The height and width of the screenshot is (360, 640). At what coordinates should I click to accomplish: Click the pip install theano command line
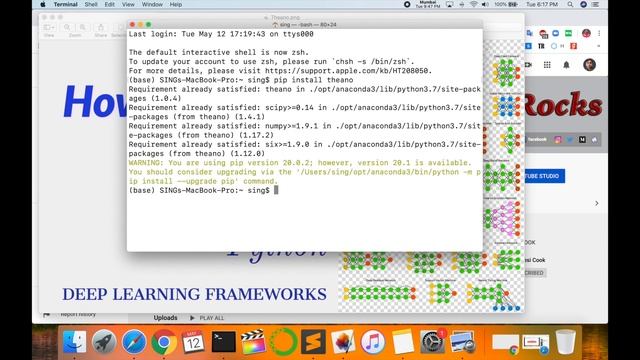coord(241,80)
